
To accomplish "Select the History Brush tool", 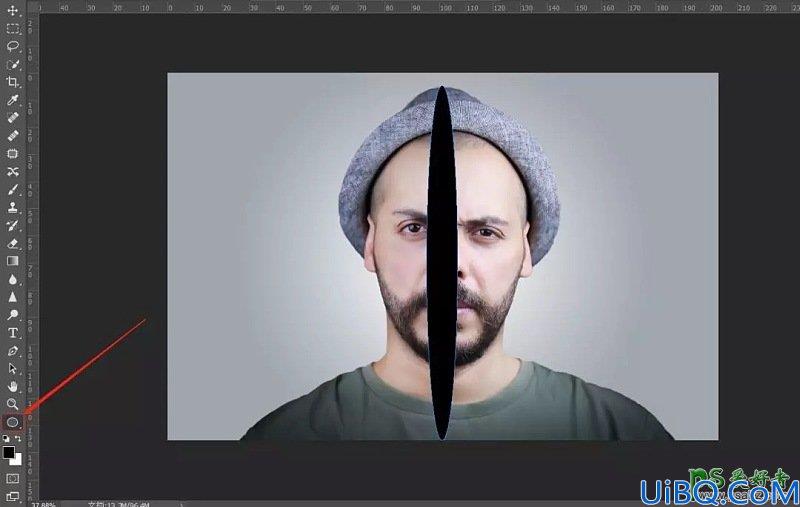I will [13, 225].
